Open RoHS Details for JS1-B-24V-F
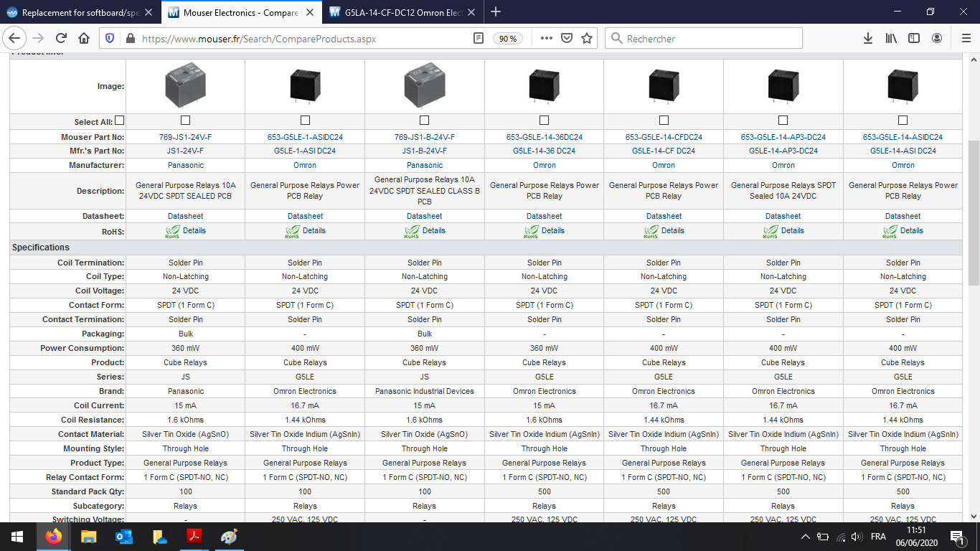 pyautogui.click(x=433, y=231)
